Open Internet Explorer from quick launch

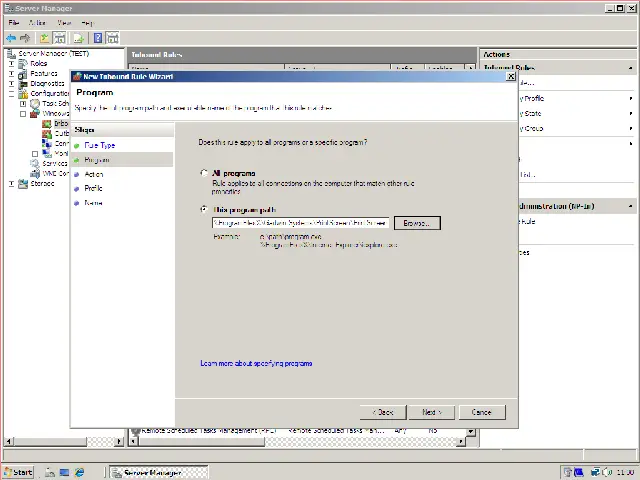click(80, 472)
